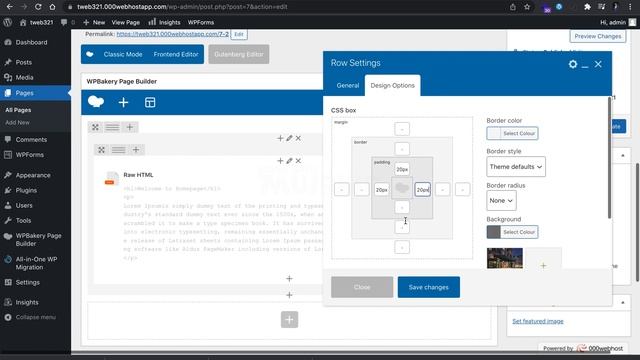
Task: Open Border radius None dropdown
Action: (x=501, y=200)
